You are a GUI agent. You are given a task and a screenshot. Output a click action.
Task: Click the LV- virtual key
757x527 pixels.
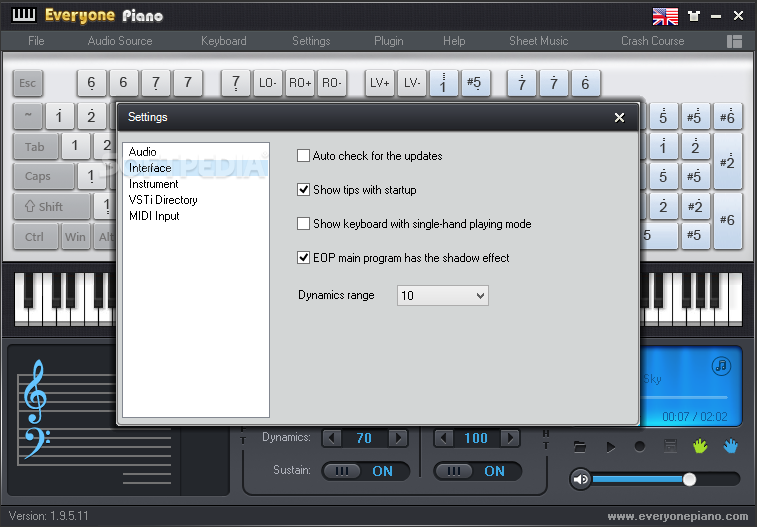click(x=412, y=83)
